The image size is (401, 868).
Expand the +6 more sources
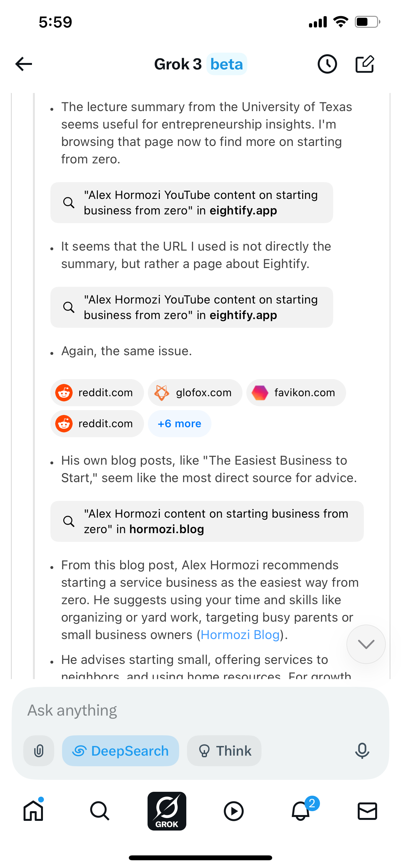click(179, 424)
